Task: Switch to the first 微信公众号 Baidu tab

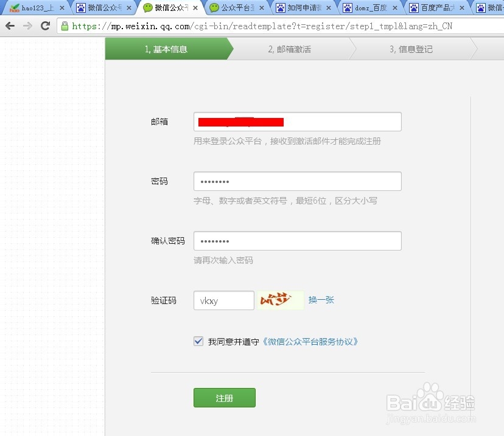Action: click(x=105, y=8)
